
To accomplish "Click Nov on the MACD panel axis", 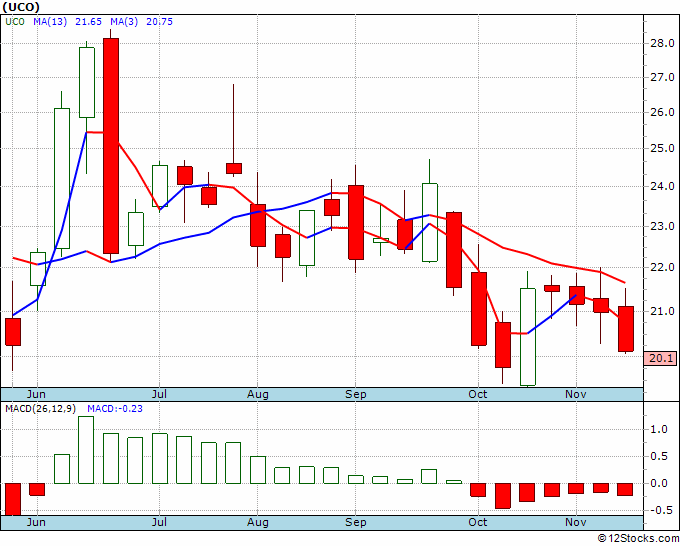I will pyautogui.click(x=576, y=522).
